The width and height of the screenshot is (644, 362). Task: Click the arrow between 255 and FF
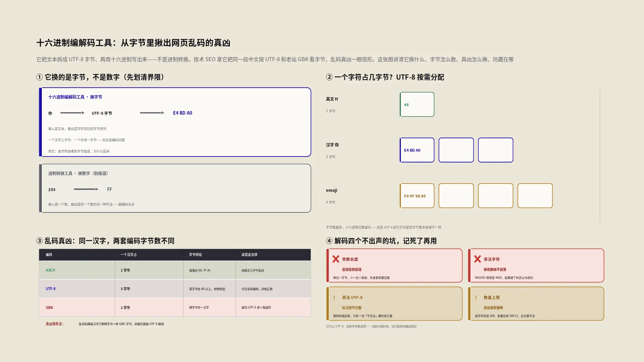pyautogui.click(x=86, y=189)
